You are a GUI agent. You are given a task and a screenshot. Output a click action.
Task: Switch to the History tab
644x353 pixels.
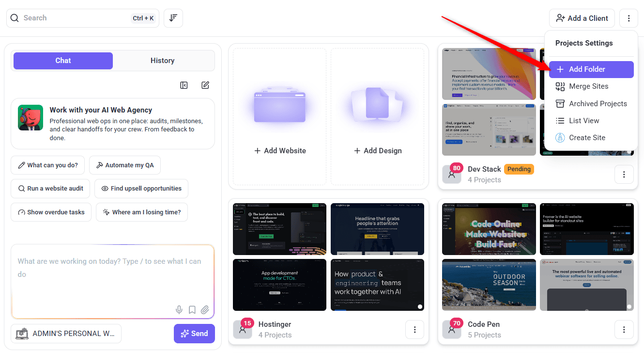click(x=162, y=61)
